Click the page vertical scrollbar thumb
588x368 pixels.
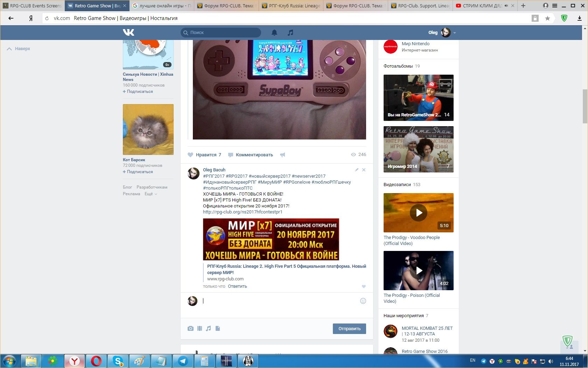pos(585,106)
